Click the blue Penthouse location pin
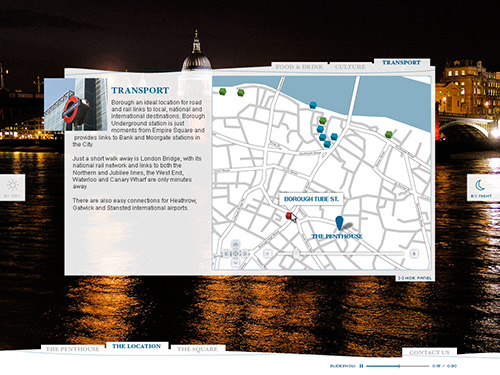This screenshot has width=500, height=375. click(x=339, y=223)
